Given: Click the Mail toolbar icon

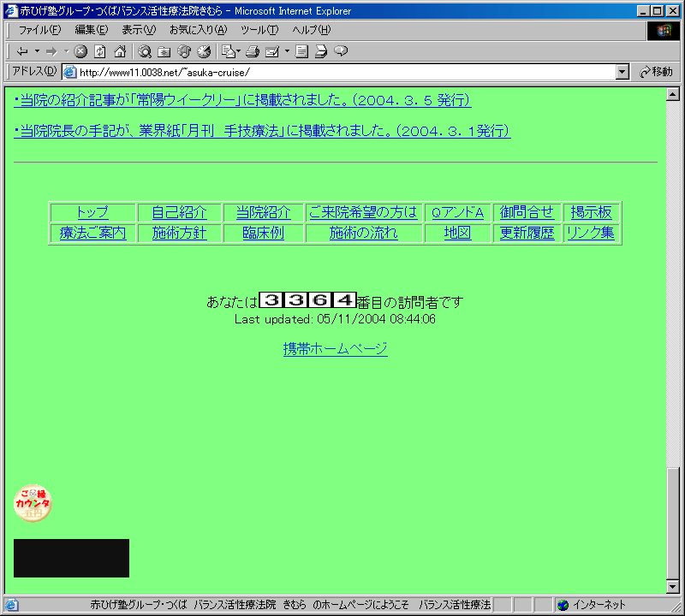Looking at the screenshot, I should pos(229,51).
